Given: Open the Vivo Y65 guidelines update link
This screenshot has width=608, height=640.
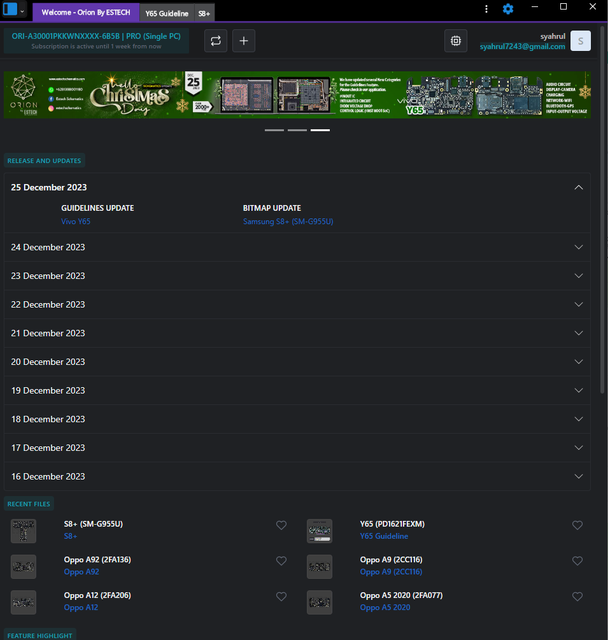Looking at the screenshot, I should [x=75, y=222].
